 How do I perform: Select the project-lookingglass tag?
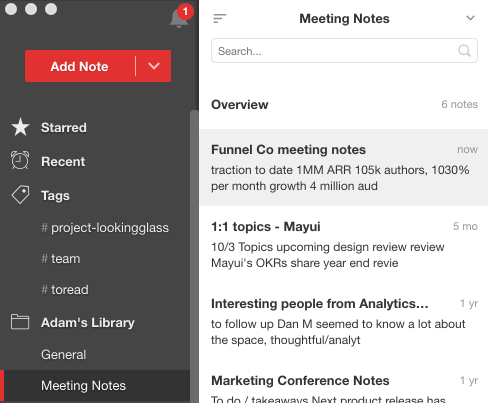click(x=105, y=228)
